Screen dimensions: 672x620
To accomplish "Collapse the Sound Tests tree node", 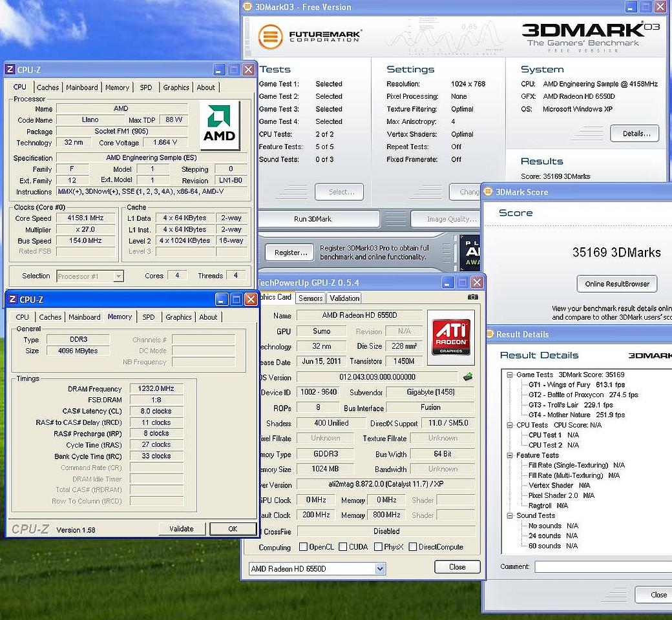I will (510, 515).
